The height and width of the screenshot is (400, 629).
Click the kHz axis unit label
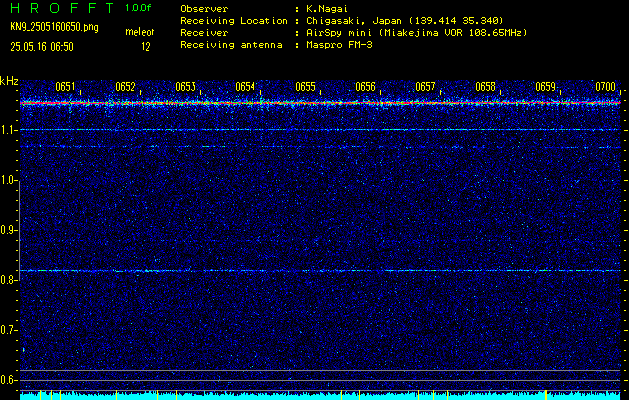pyautogui.click(x=9, y=81)
